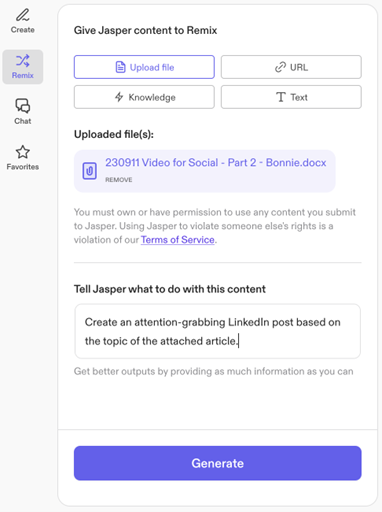Open the Chat bubbles icon

click(x=23, y=106)
